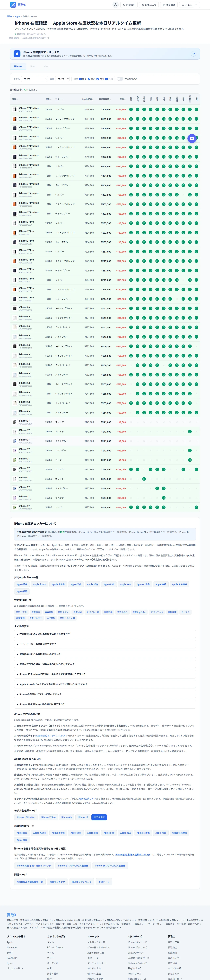
Task: Sort by the 差額 column header
Action: pyautogui.click(x=122, y=99)
